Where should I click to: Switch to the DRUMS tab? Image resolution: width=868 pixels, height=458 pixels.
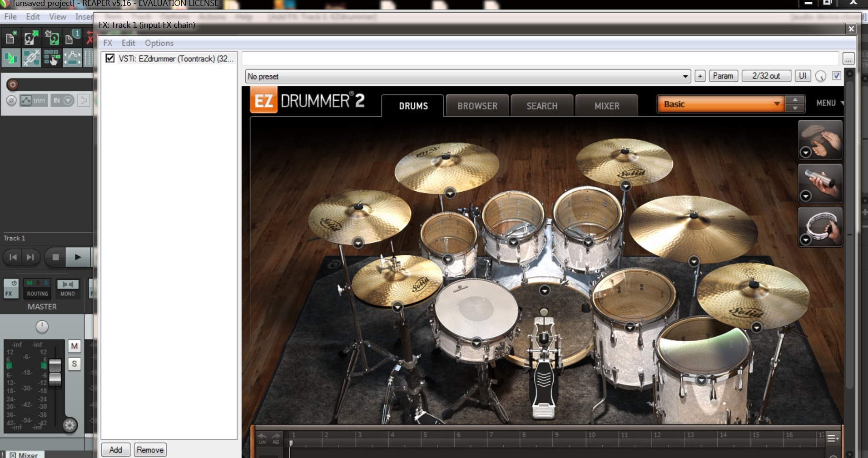(413, 106)
